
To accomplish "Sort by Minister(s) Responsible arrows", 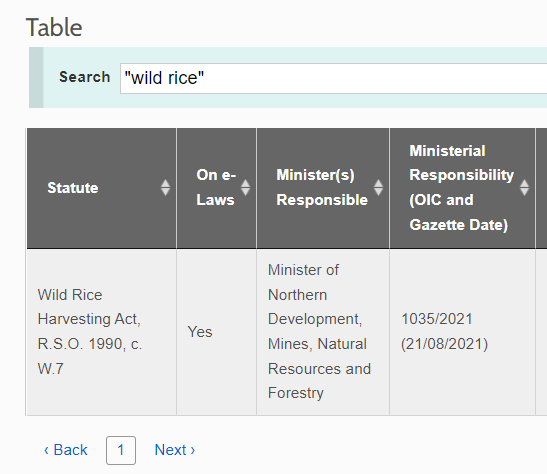I will pos(379,188).
